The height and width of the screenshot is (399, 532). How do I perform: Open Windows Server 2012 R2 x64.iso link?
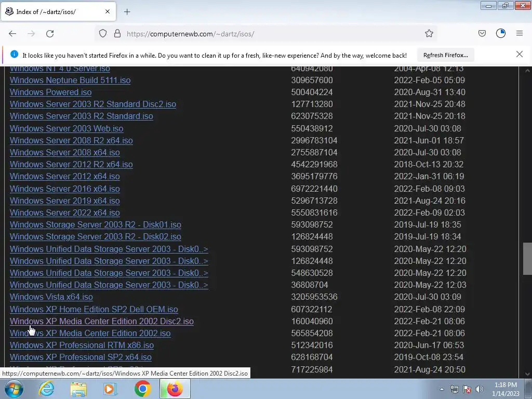tap(71, 164)
